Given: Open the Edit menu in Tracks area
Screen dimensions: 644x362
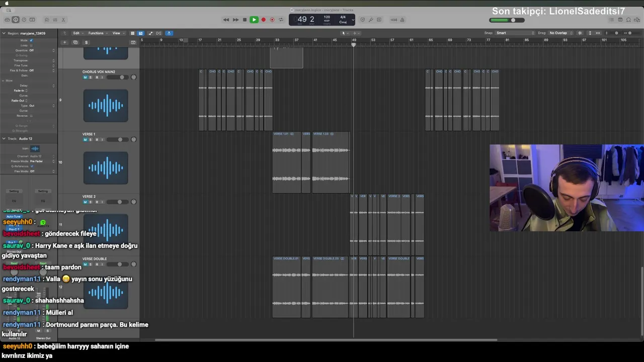Looking at the screenshot, I should coord(77,33).
